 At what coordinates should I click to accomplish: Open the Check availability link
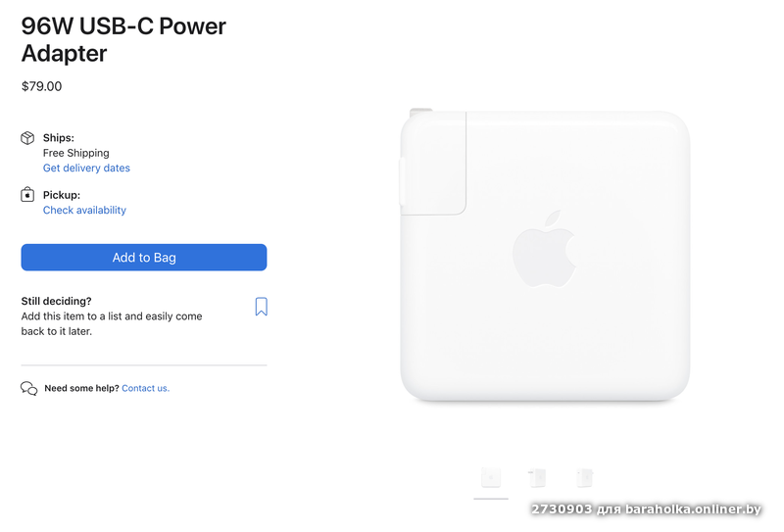84,210
